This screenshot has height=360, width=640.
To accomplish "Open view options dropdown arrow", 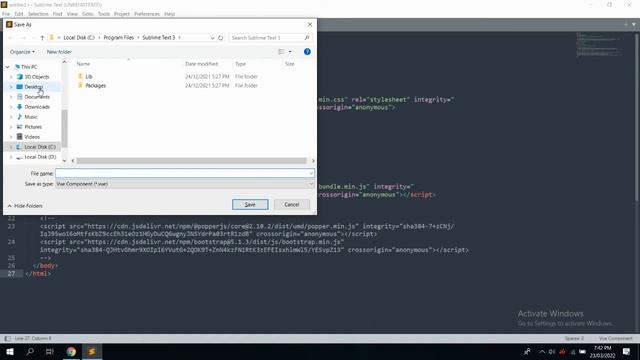I will [x=290, y=52].
